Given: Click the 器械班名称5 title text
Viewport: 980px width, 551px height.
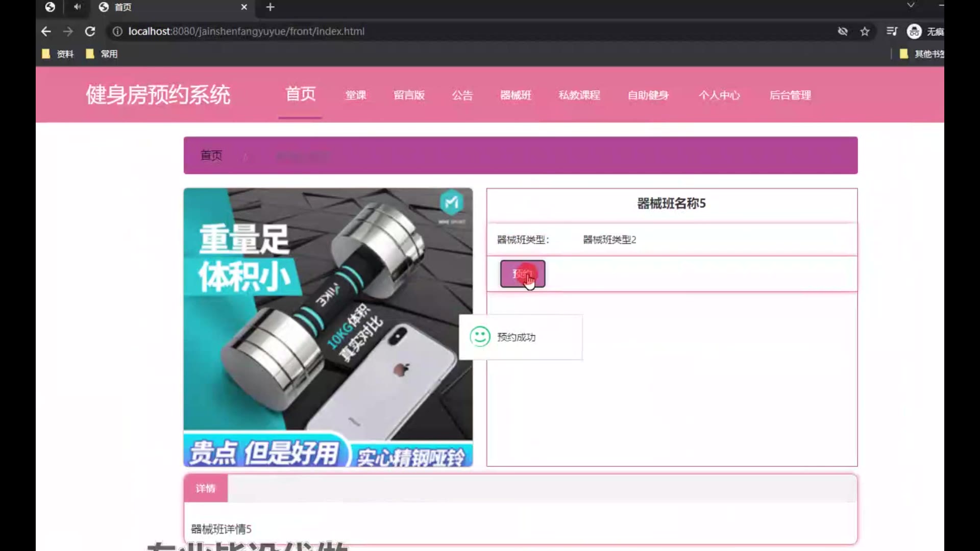Looking at the screenshot, I should pyautogui.click(x=672, y=204).
